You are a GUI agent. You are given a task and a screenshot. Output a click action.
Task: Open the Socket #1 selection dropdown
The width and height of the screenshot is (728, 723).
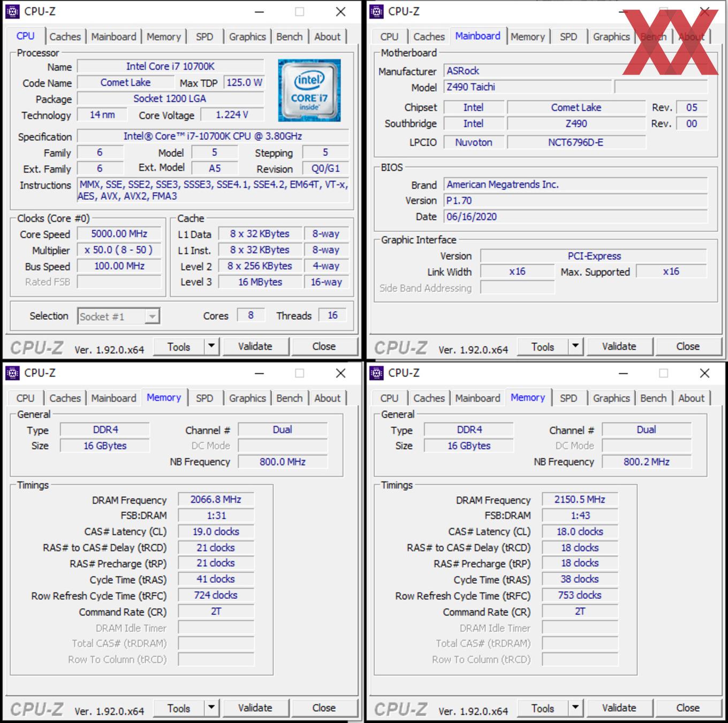(118, 317)
